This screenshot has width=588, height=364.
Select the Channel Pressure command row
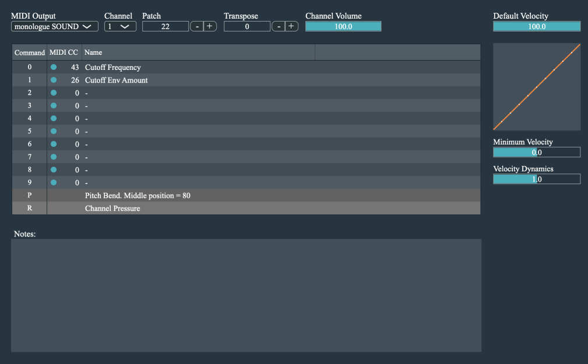233,208
